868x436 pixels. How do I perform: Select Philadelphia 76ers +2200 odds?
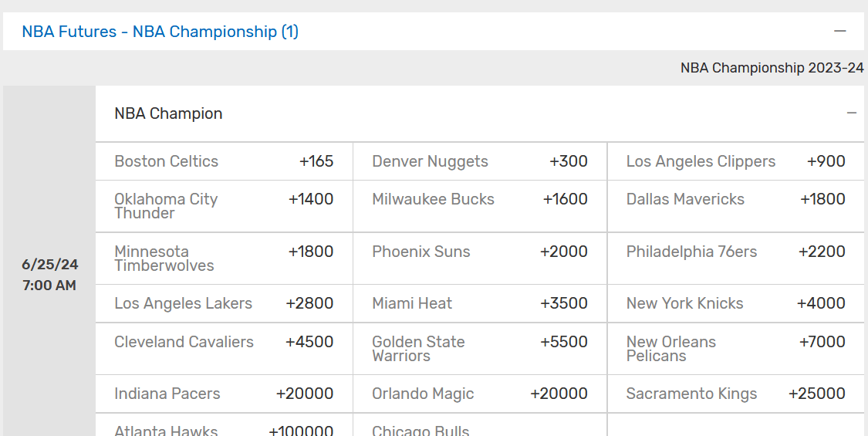tap(735, 252)
